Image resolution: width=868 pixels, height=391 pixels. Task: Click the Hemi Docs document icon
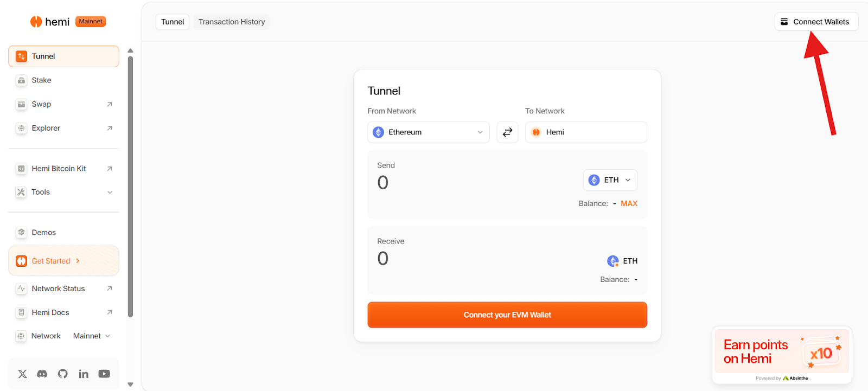(x=21, y=312)
